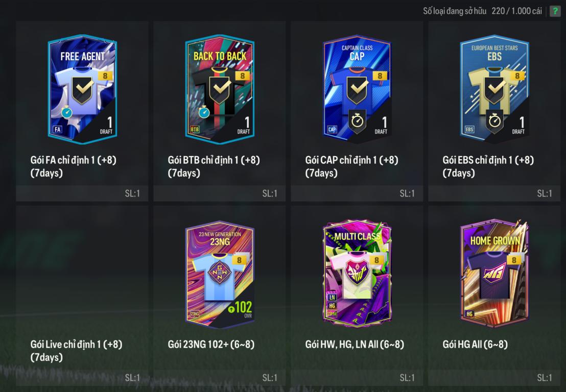Viewport: 566px width, 392px height.
Task: Select the Free Agent pack card
Action: coord(82,89)
